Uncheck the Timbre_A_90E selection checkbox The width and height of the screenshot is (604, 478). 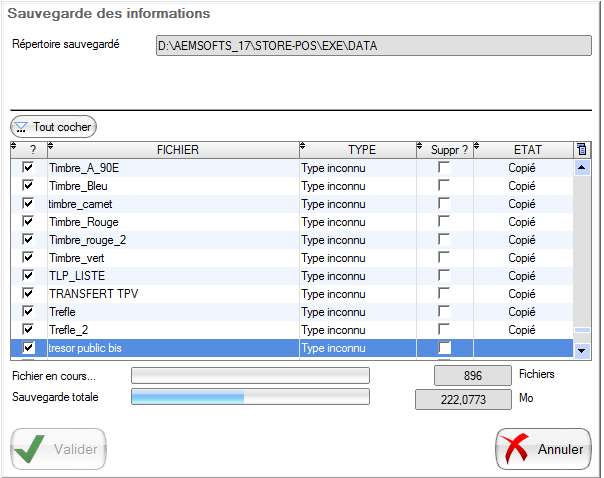(x=28, y=168)
